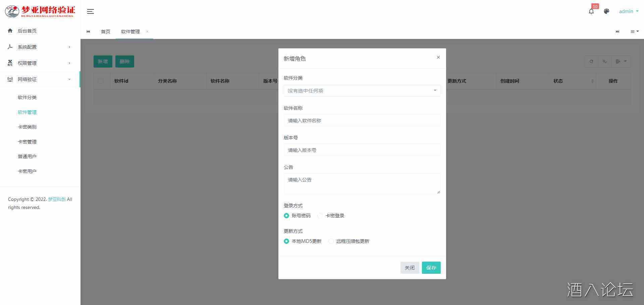This screenshot has height=305, width=644.
Task: Open the table columns dropdown
Action: 621,61
